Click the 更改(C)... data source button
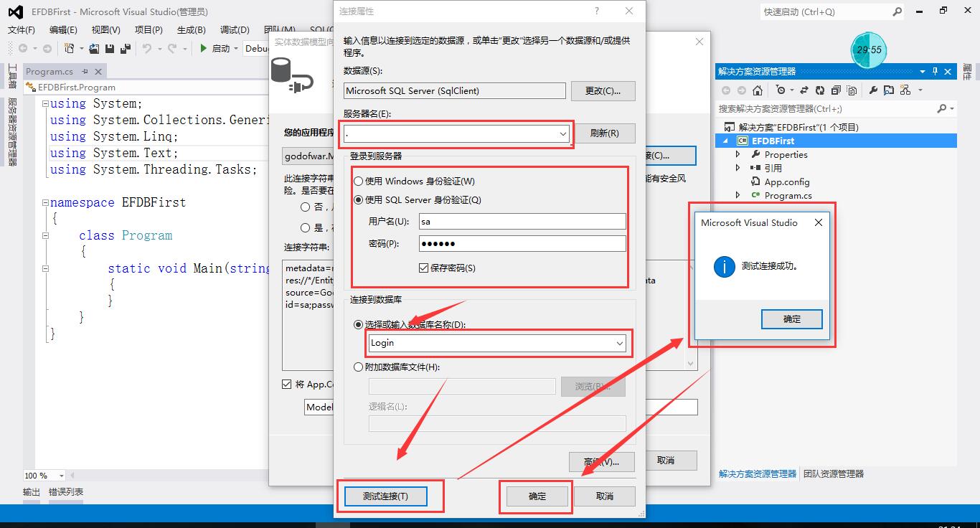Image resolution: width=980 pixels, height=528 pixels. [603, 91]
